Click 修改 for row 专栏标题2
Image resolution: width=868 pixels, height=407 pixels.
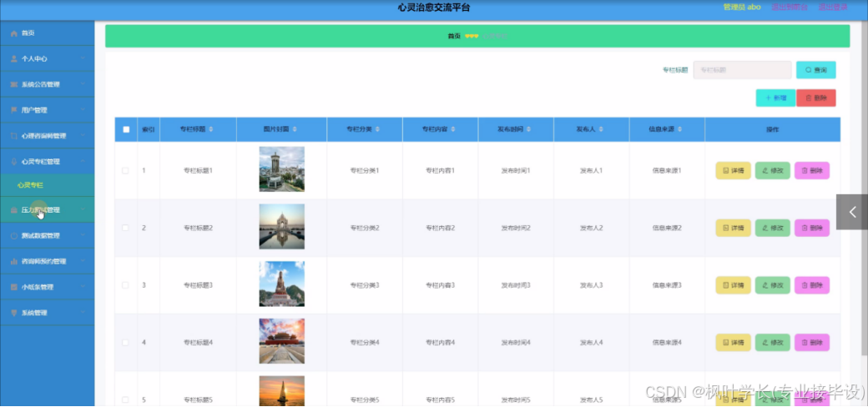coord(772,228)
